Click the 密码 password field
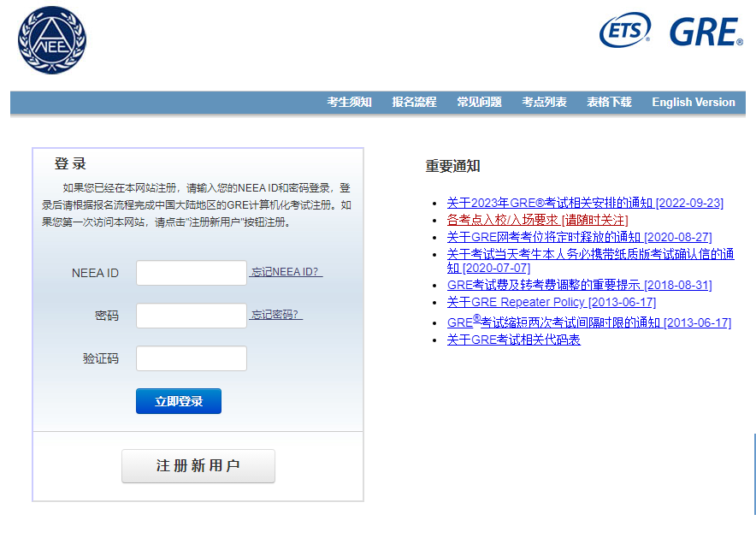 coord(192,316)
